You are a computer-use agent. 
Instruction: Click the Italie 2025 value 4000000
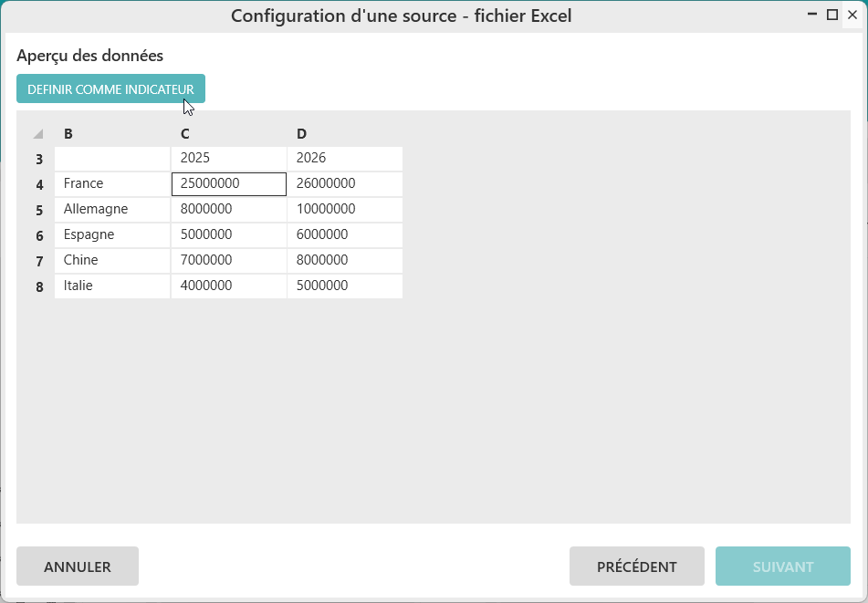[228, 286]
